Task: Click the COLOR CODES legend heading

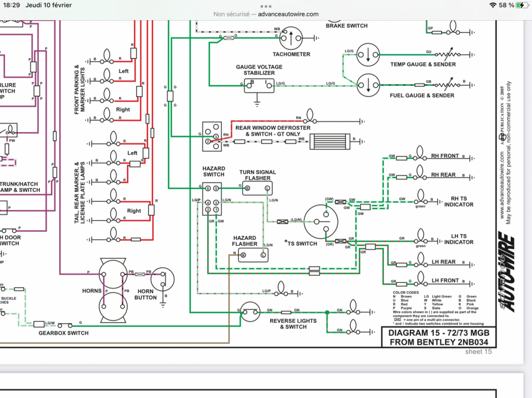Action: 405,292
